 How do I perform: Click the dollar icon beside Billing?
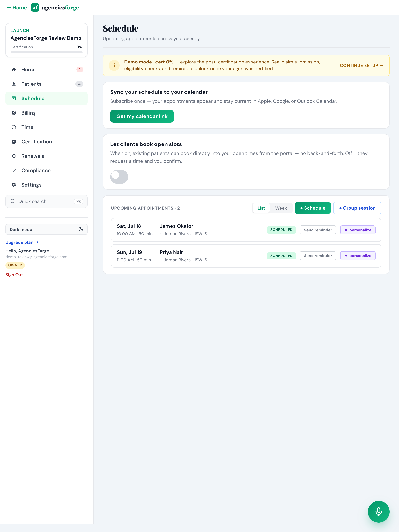click(14, 113)
